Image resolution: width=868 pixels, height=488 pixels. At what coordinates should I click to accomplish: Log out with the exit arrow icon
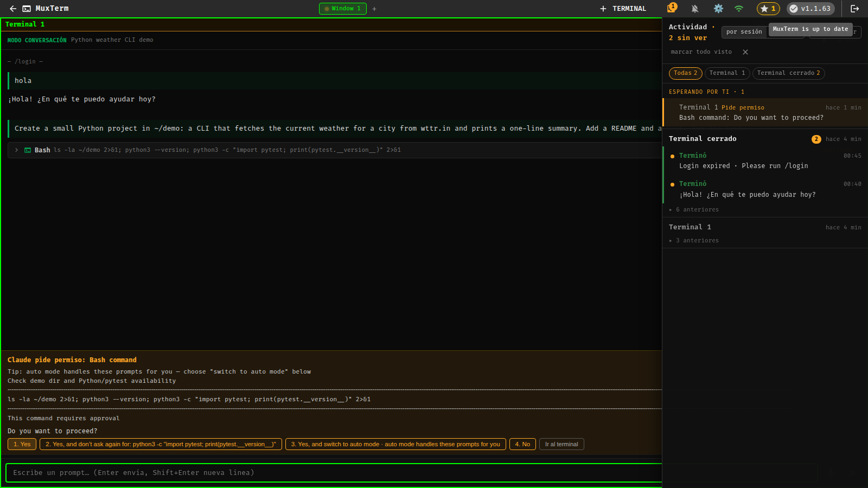[855, 9]
